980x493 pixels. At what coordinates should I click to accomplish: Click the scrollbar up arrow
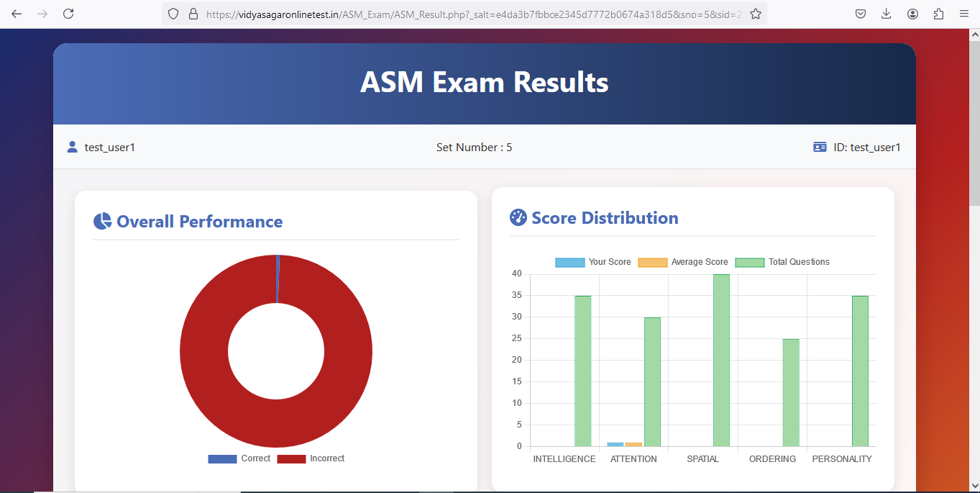(974, 35)
